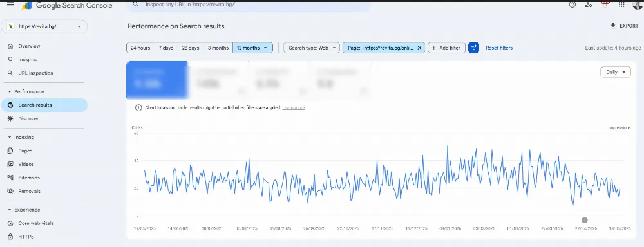The image size is (644, 247).
Task: Open the Help question mark icon
Action: coord(573,5)
